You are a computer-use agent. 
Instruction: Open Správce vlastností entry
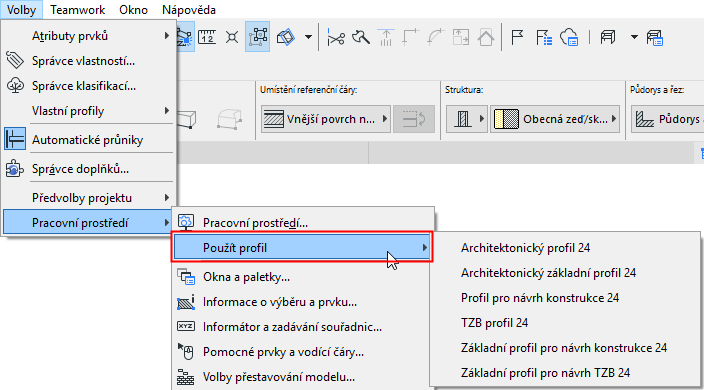pyautogui.click(x=88, y=61)
